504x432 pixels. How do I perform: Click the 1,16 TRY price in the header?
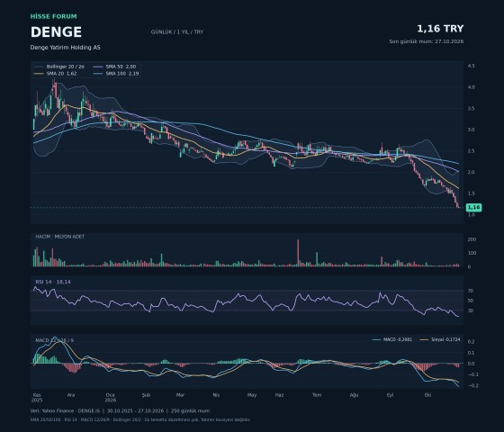440,29
